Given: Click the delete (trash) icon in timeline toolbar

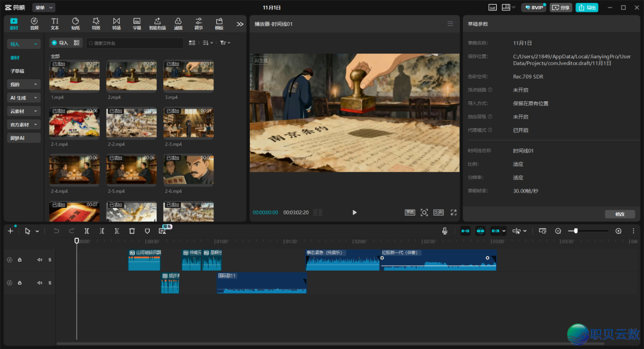Looking at the screenshot, I should [x=132, y=231].
